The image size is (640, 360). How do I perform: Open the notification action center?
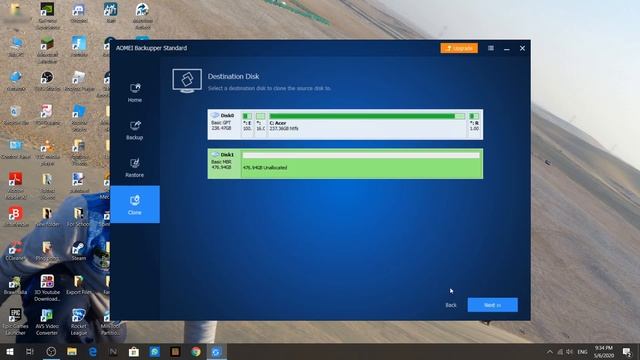[627, 351]
